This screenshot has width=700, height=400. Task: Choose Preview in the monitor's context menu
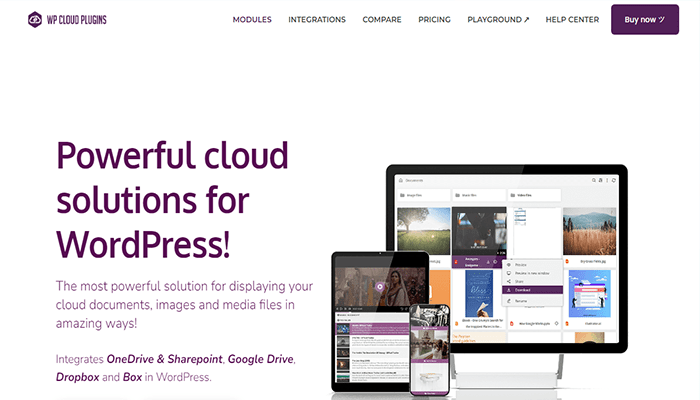pyautogui.click(x=532, y=265)
